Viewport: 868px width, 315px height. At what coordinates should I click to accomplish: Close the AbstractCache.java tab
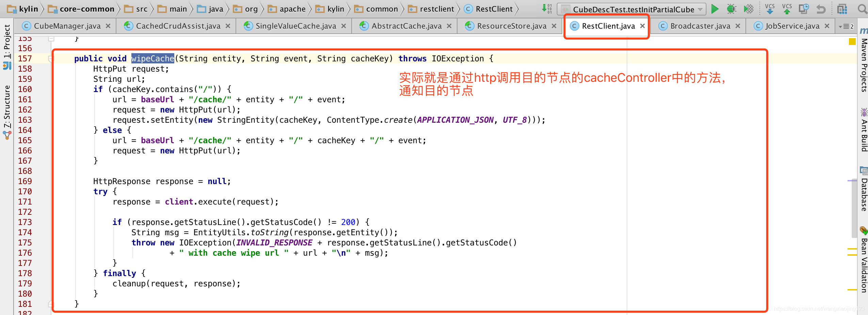[449, 26]
